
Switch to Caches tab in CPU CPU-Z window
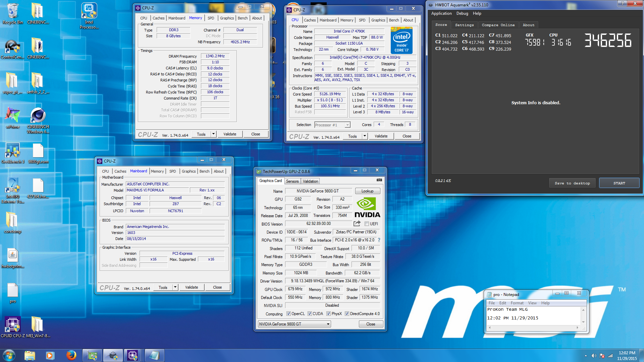coord(310,20)
